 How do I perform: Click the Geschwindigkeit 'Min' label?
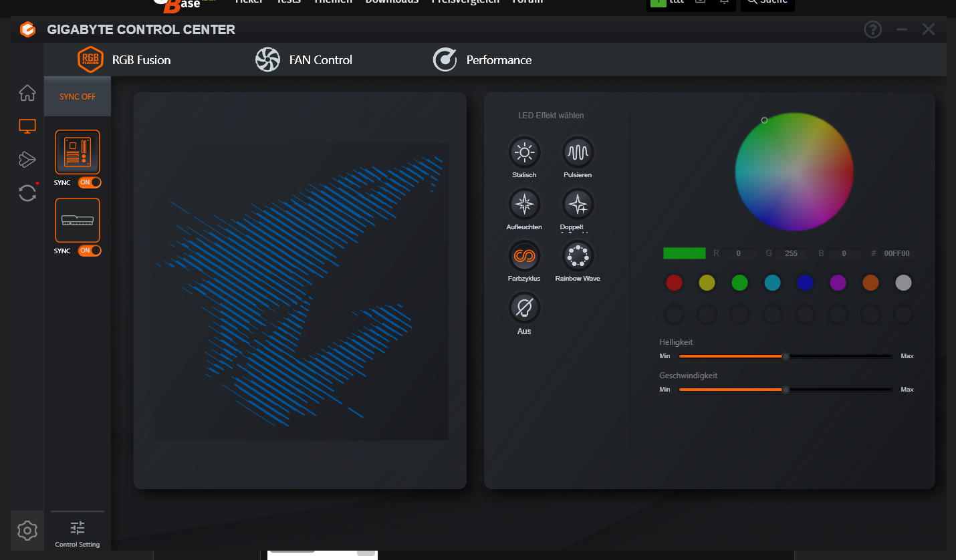665,390
